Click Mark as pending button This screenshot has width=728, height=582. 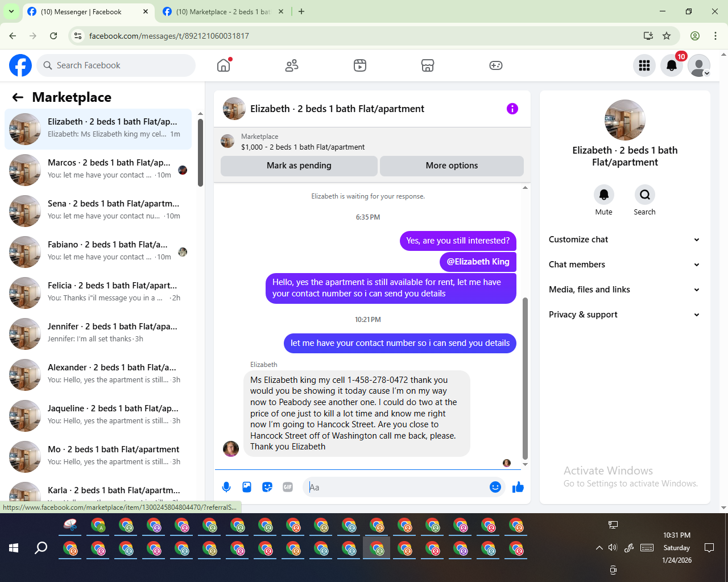pos(299,166)
